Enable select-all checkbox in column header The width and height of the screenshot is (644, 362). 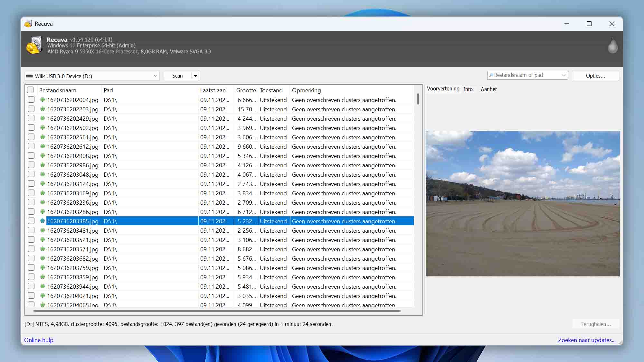tap(31, 90)
